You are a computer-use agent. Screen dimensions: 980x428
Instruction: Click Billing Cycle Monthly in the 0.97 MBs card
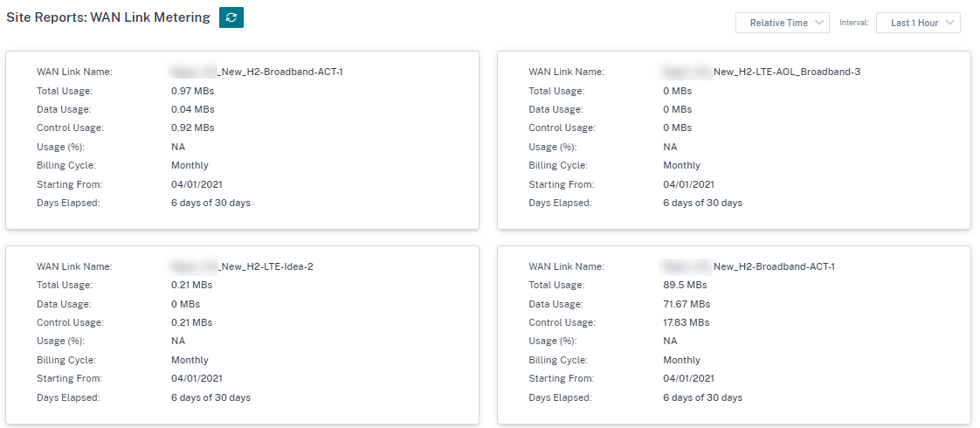pyautogui.click(x=190, y=166)
